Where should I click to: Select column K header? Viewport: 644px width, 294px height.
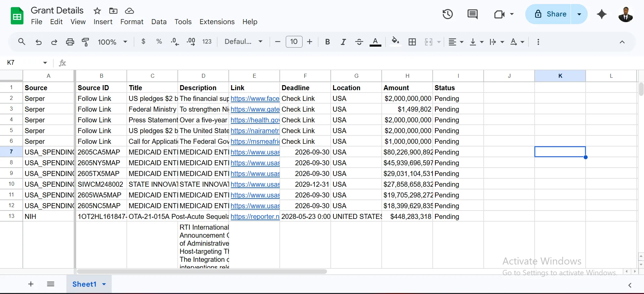point(560,76)
